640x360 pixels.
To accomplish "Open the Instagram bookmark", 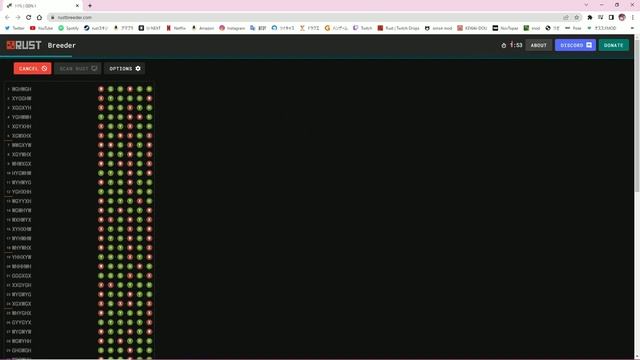I will [x=232, y=28].
